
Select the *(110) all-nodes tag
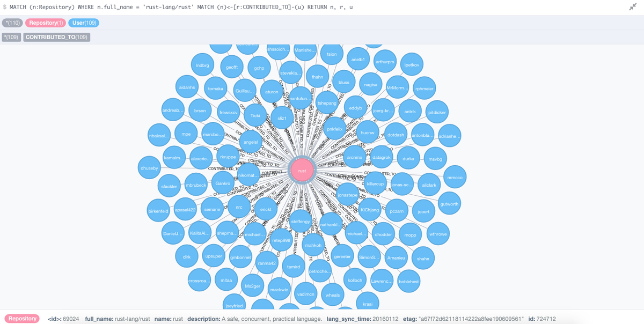click(x=12, y=23)
